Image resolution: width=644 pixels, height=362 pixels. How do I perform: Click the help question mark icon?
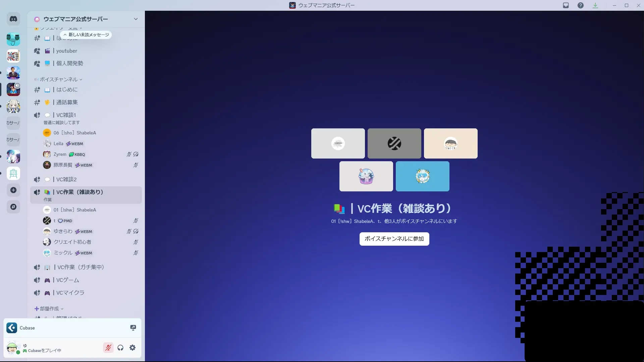(581, 5)
